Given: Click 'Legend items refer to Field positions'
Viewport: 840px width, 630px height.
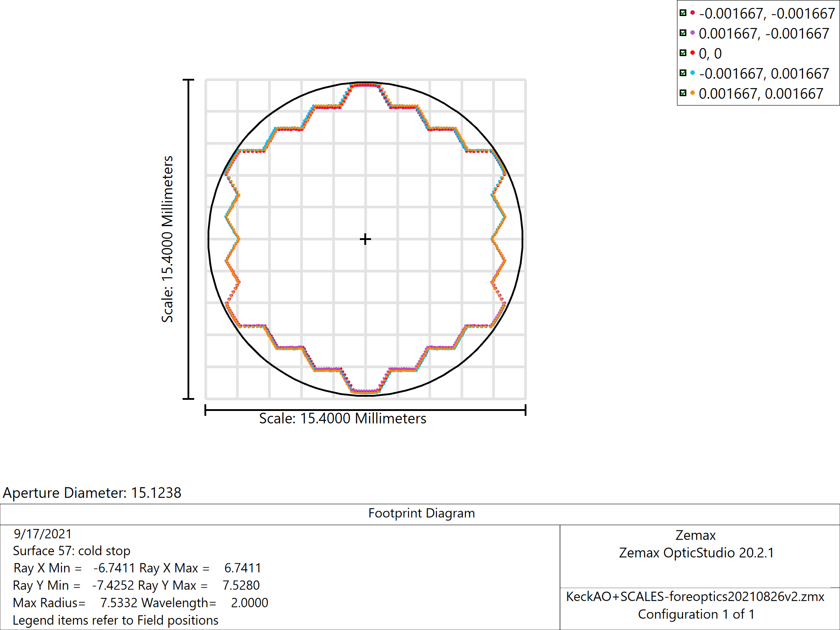Looking at the screenshot, I should click(116, 620).
